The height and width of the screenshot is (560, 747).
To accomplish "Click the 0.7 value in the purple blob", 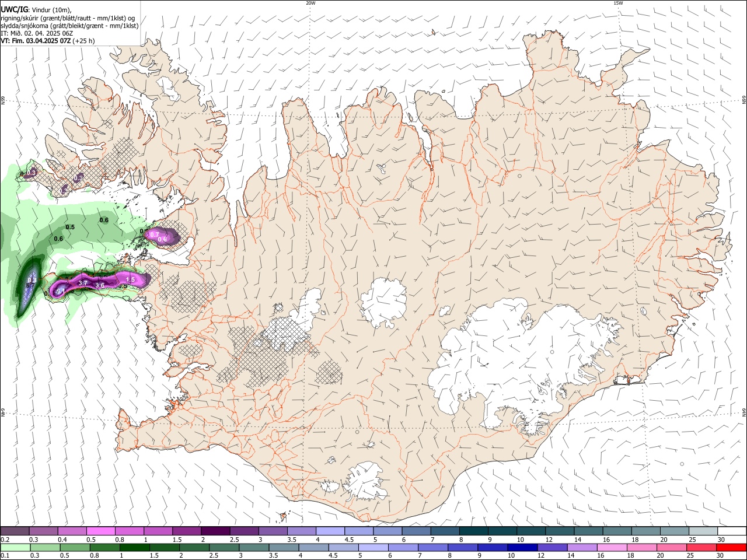I will (155, 235).
